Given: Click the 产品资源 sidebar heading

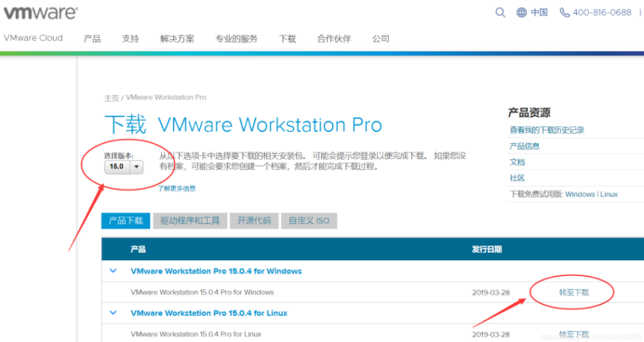Looking at the screenshot, I should click(529, 112).
